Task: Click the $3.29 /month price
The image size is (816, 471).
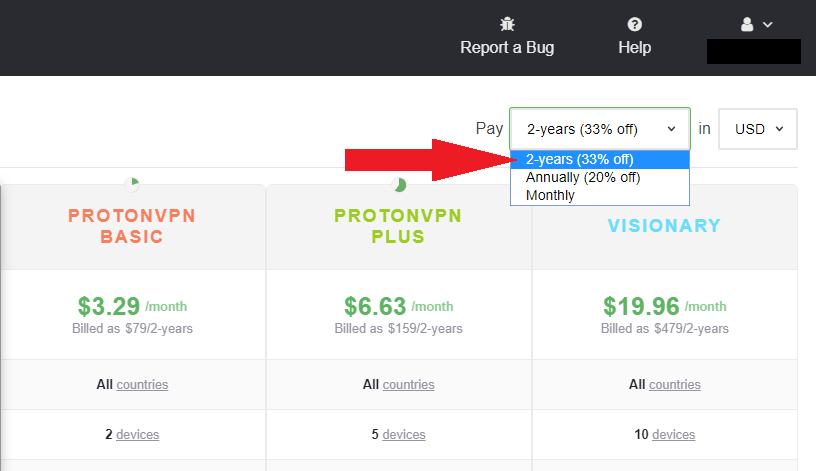Action: click(132, 306)
